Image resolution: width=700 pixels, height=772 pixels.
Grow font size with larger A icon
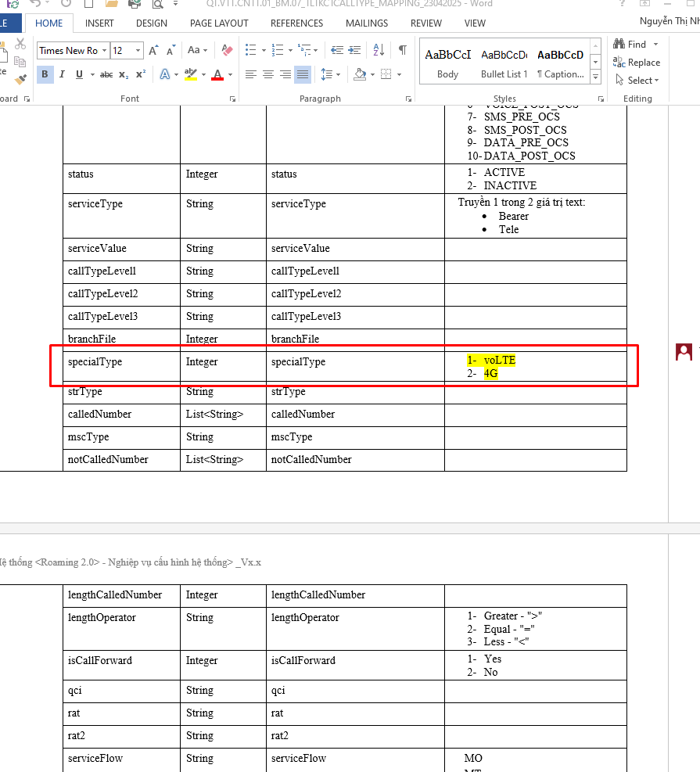[x=153, y=50]
